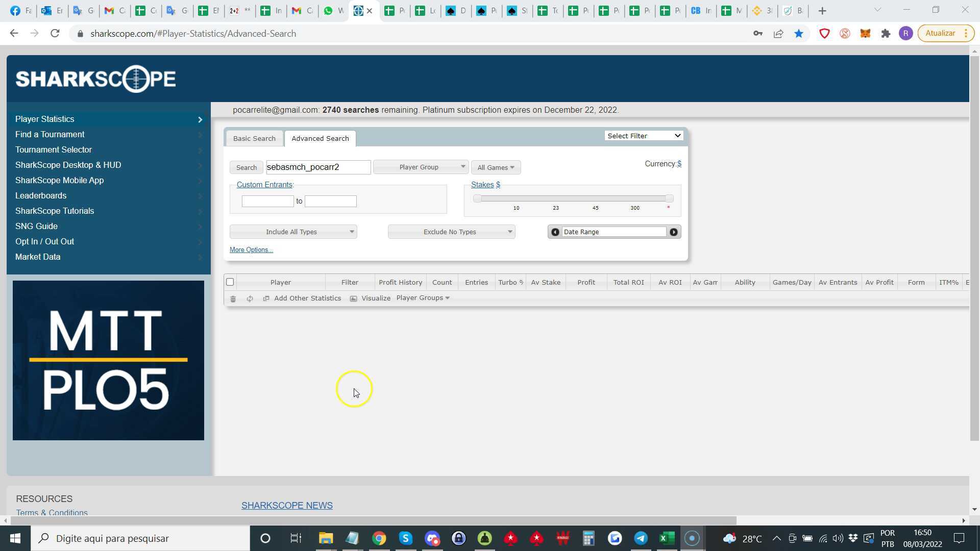This screenshot has height=551, width=980.
Task: Toggle the select-all checkbox in the results header
Action: point(230,282)
